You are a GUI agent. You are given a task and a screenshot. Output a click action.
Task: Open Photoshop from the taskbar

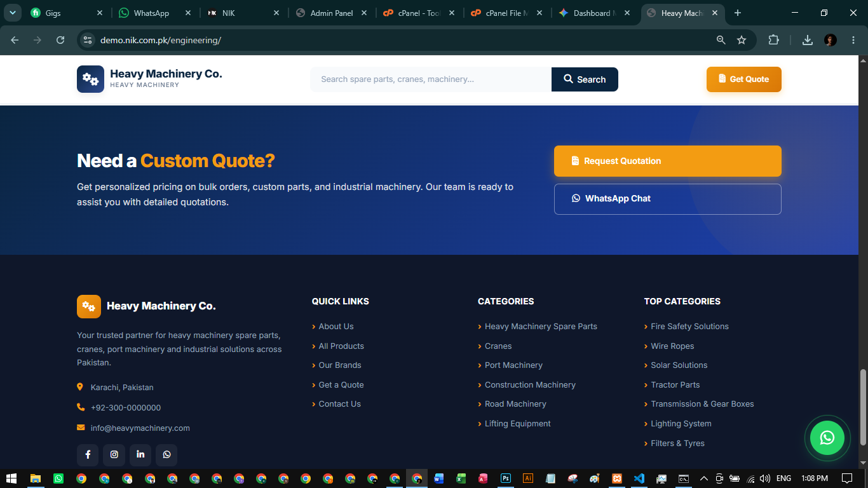click(x=506, y=478)
